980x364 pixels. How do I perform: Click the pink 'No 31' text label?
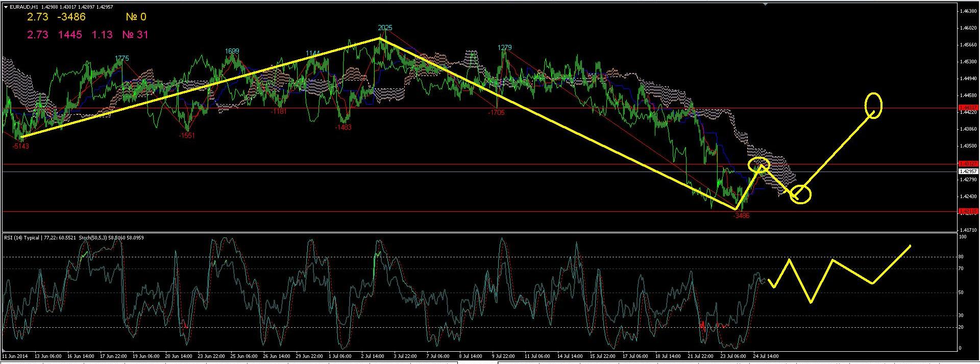point(135,35)
